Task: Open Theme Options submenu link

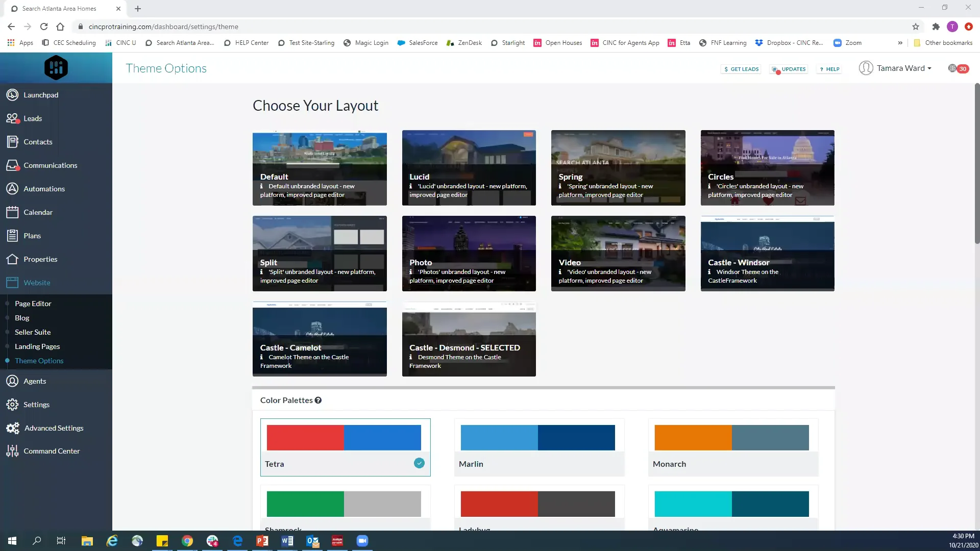Action: coord(39,361)
